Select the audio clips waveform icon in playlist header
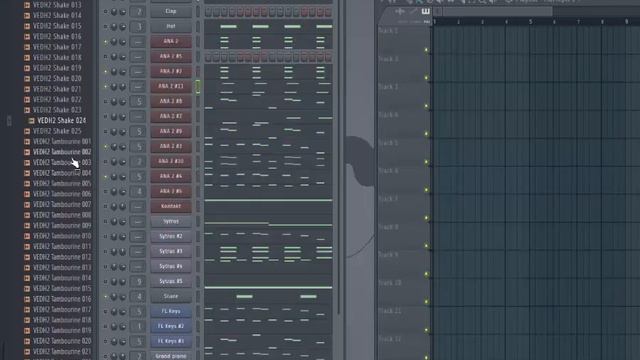Image resolution: width=640 pixels, height=360 pixels. (x=400, y=11)
